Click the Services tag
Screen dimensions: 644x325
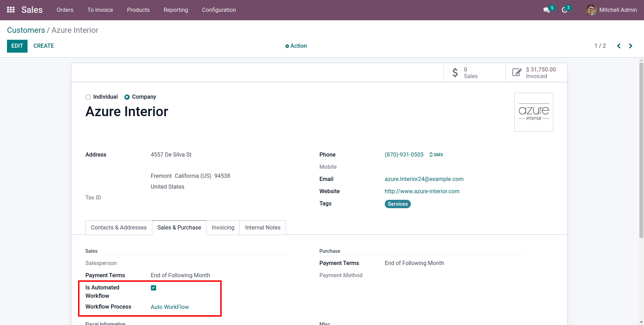398,204
